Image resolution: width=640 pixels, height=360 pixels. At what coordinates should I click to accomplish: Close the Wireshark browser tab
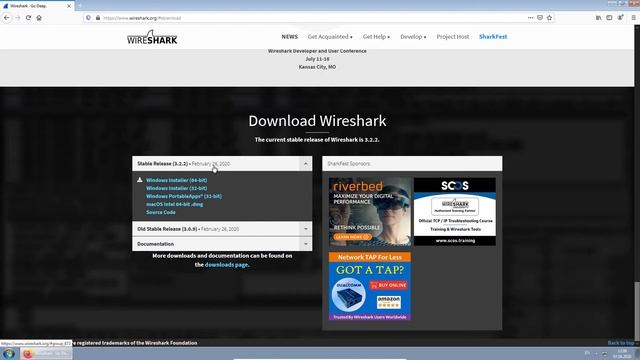point(69,6)
